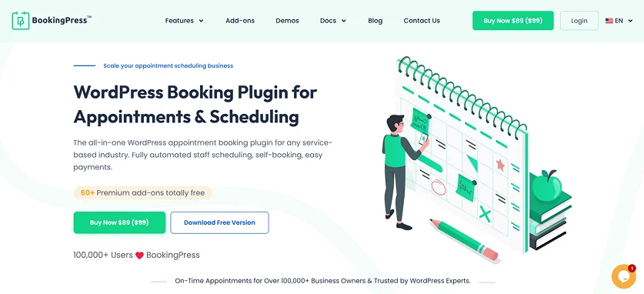Expand the Features dropdown menu

click(185, 21)
